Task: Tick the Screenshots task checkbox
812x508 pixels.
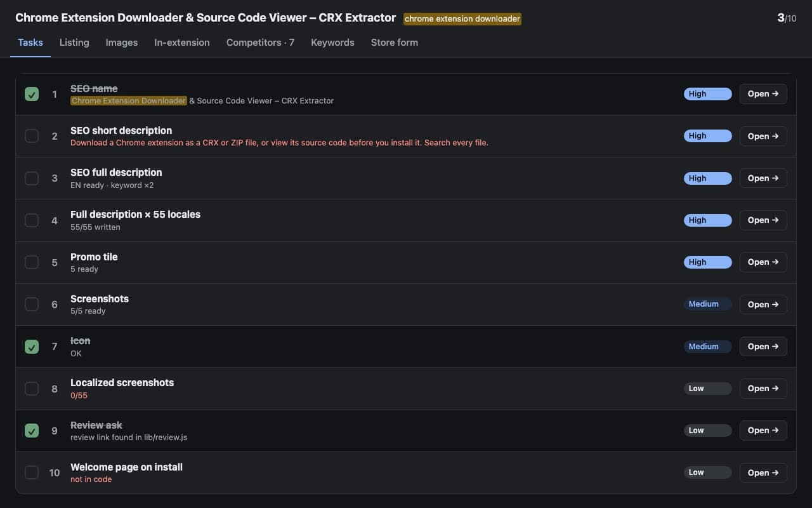Action: tap(32, 304)
